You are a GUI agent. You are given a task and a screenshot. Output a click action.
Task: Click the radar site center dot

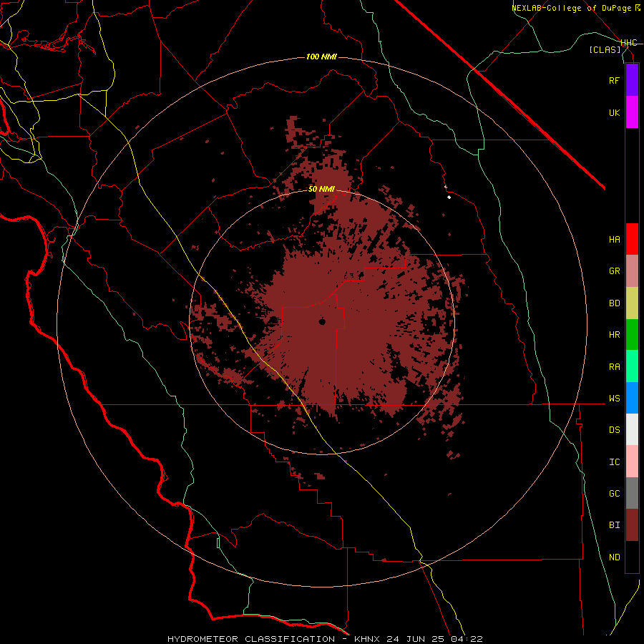[322, 321]
